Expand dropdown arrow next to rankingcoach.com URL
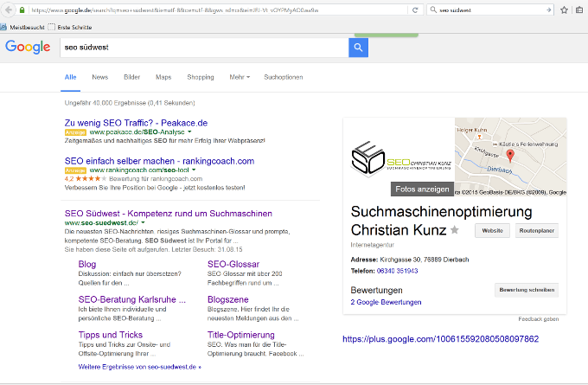This screenshot has width=588, height=385. [x=194, y=170]
